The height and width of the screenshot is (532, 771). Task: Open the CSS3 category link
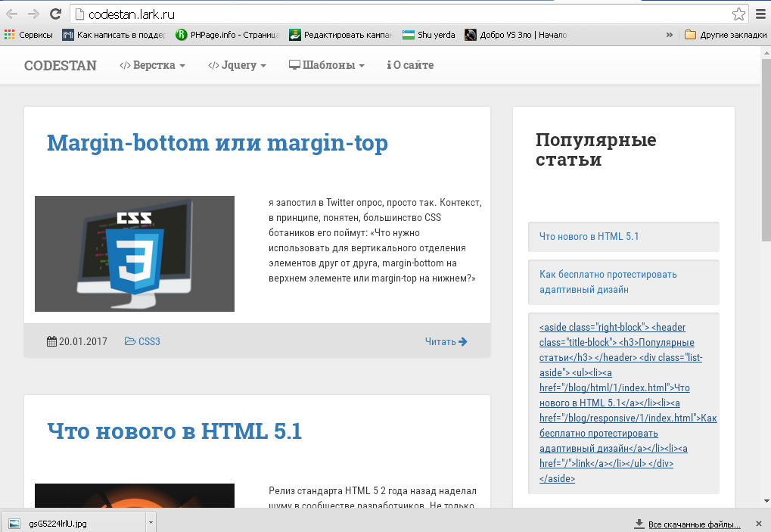149,341
